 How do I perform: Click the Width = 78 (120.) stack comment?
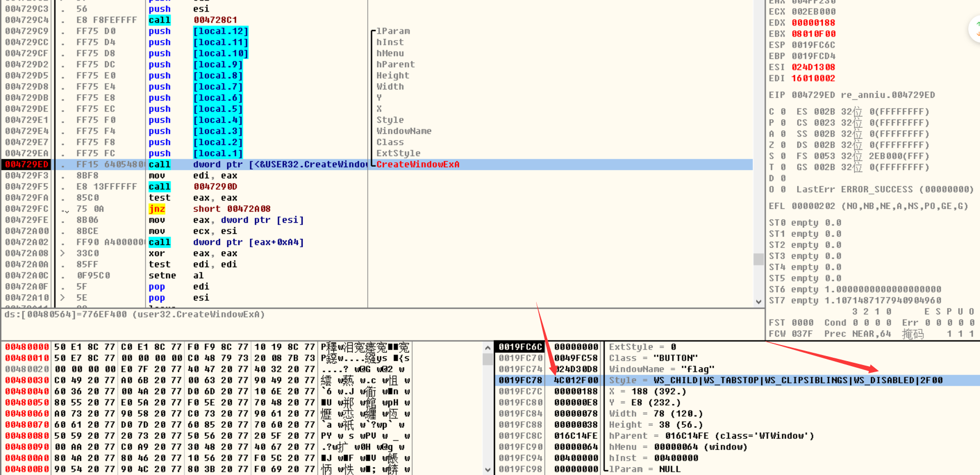(656, 414)
